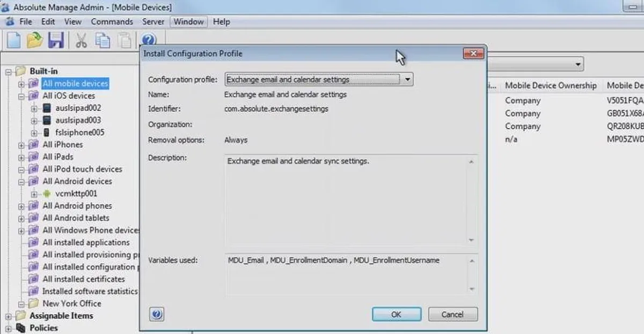Click the Description scrollbar down arrow
644x334 pixels.
click(x=471, y=240)
